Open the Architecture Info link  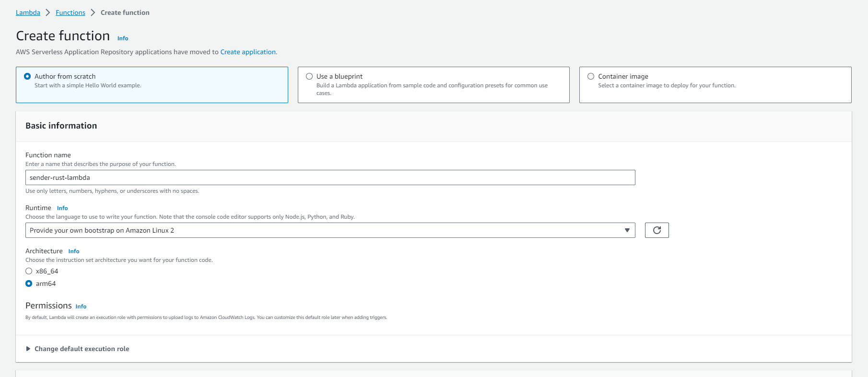74,251
